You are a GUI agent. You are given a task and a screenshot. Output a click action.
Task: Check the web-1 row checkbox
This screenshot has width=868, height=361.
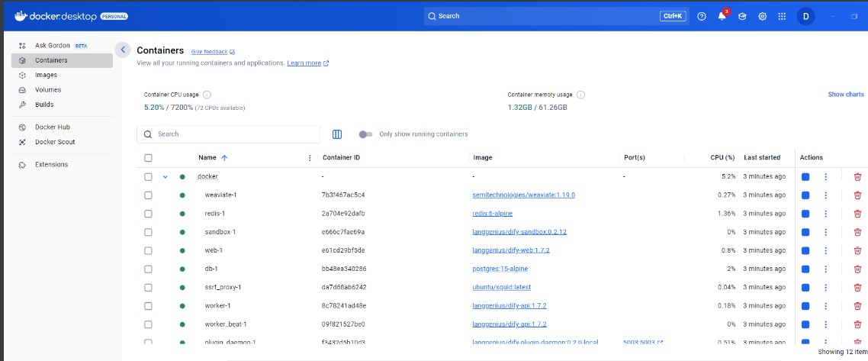point(148,250)
